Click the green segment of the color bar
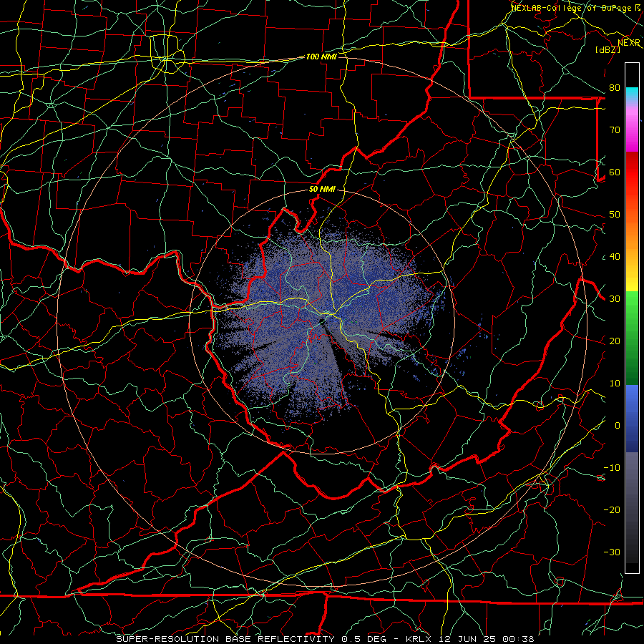Viewport: 644px width, 644px height. [632, 338]
